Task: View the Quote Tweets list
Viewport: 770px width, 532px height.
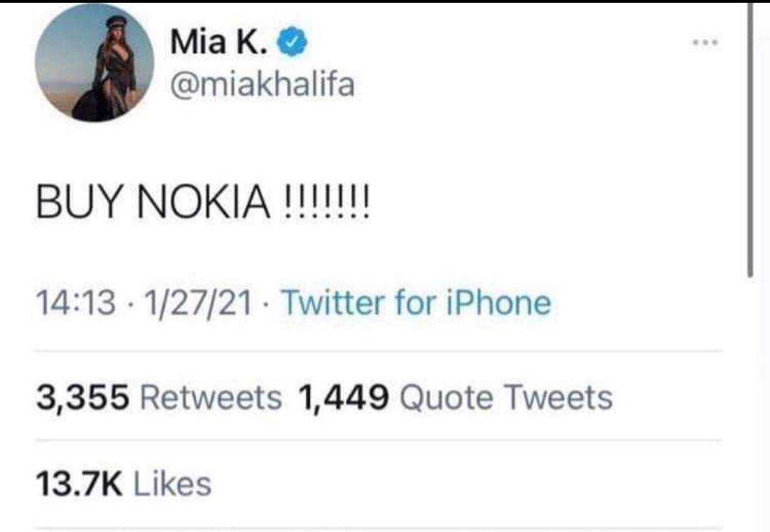Action: [506, 397]
